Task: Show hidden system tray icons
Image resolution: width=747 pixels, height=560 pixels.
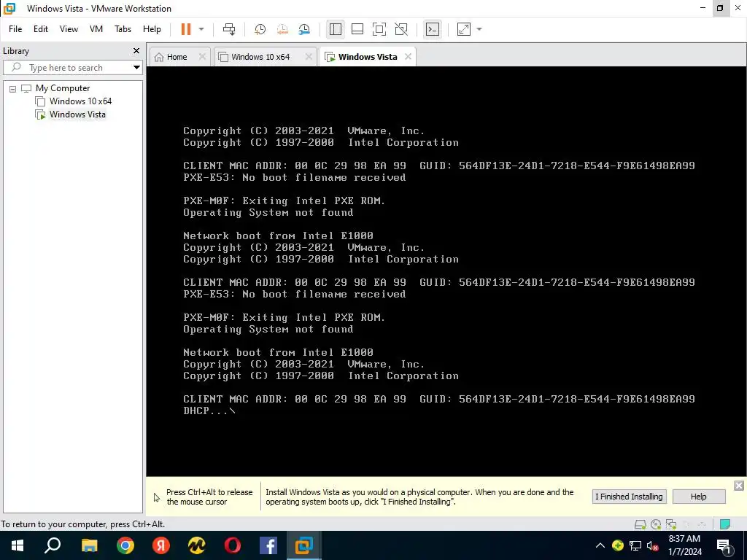Action: (x=600, y=545)
